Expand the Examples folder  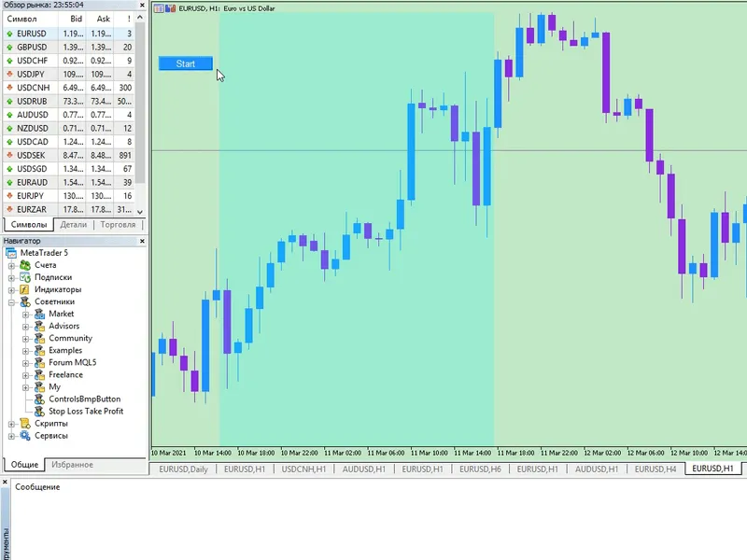pyautogui.click(x=26, y=351)
